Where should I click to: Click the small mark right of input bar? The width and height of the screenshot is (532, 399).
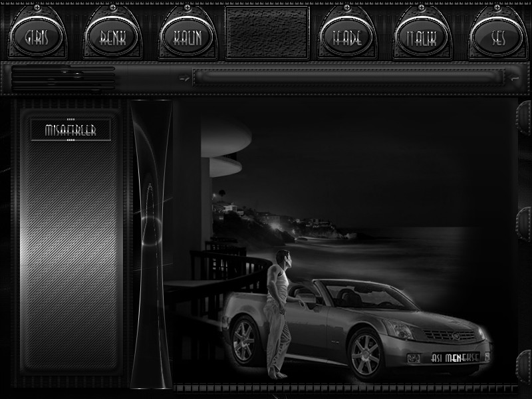514,78
